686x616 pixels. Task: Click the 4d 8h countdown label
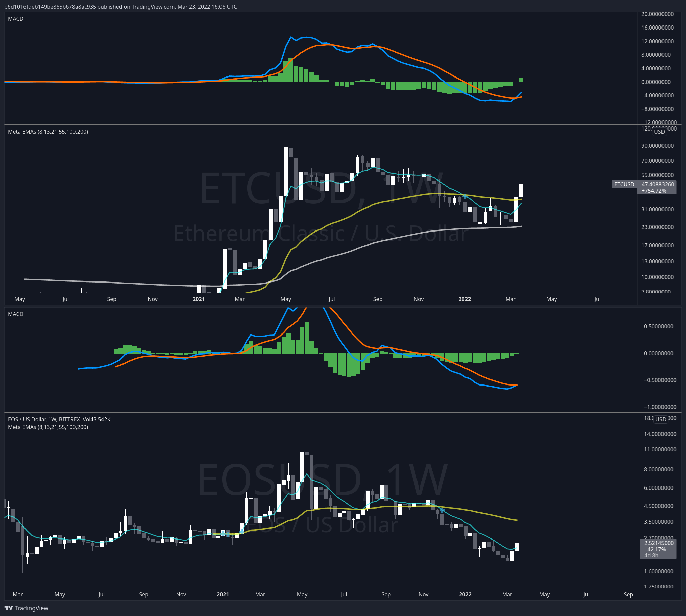(x=651, y=555)
